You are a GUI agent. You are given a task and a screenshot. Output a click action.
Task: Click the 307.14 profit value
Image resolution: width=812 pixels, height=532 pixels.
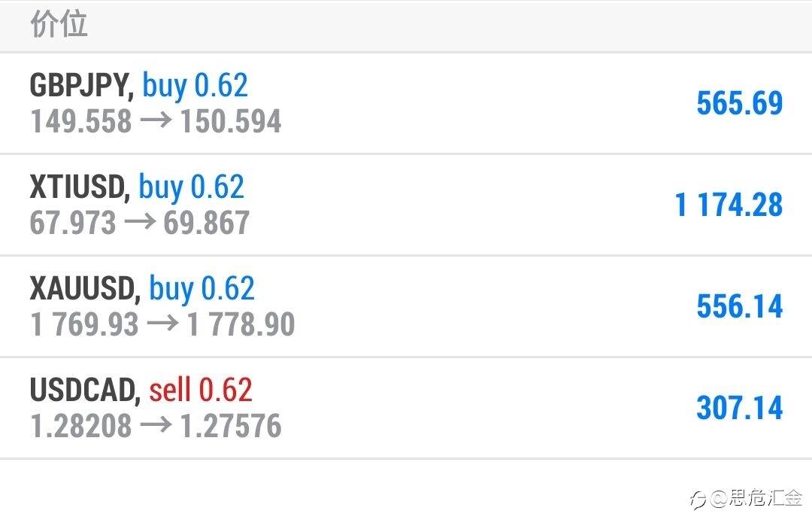[740, 408]
